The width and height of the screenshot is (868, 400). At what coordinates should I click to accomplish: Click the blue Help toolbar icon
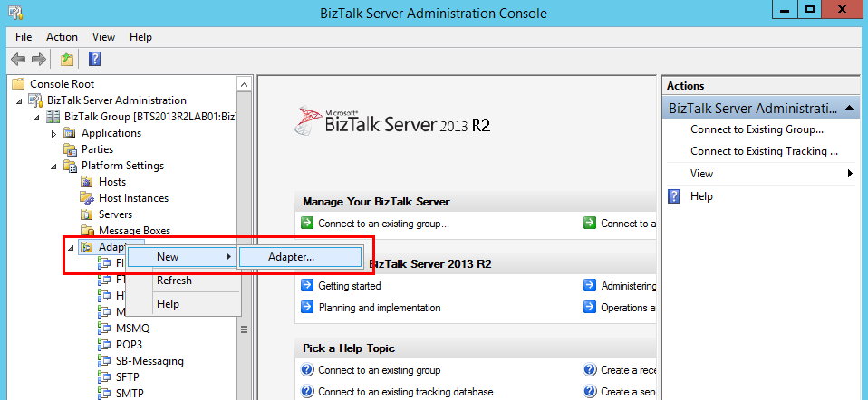coord(94,60)
